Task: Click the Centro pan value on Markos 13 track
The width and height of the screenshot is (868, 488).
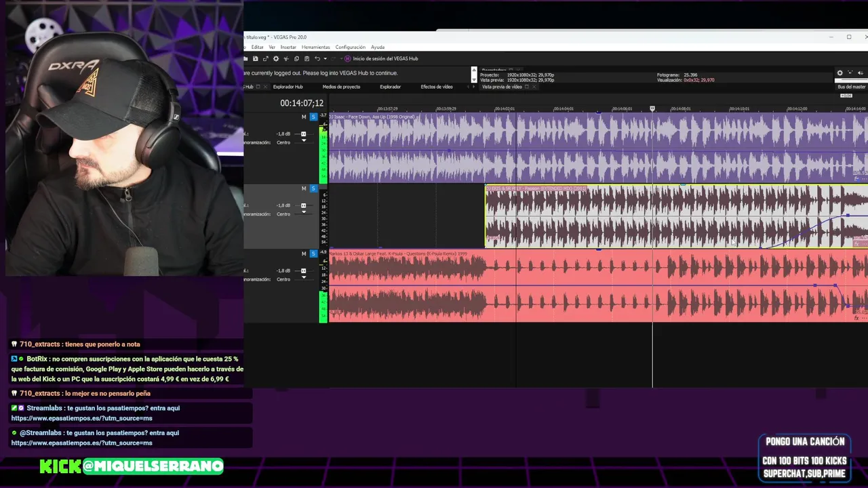Action: pyautogui.click(x=283, y=279)
